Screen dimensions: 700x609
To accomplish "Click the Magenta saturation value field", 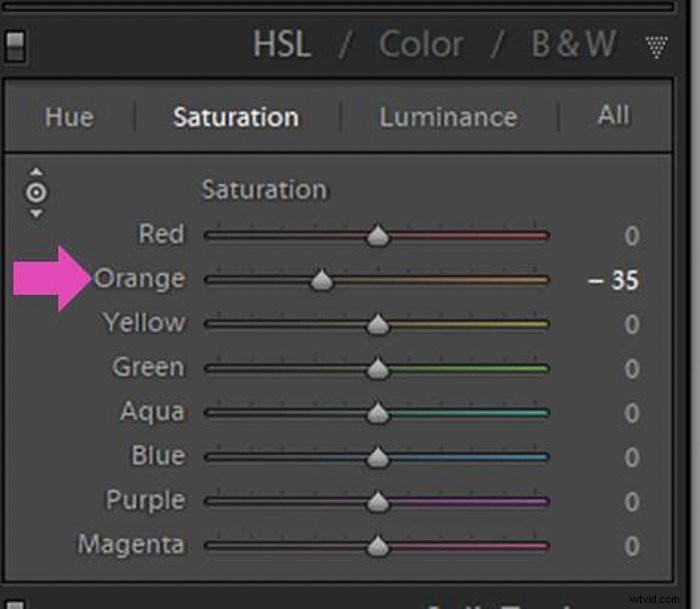I will [632, 546].
